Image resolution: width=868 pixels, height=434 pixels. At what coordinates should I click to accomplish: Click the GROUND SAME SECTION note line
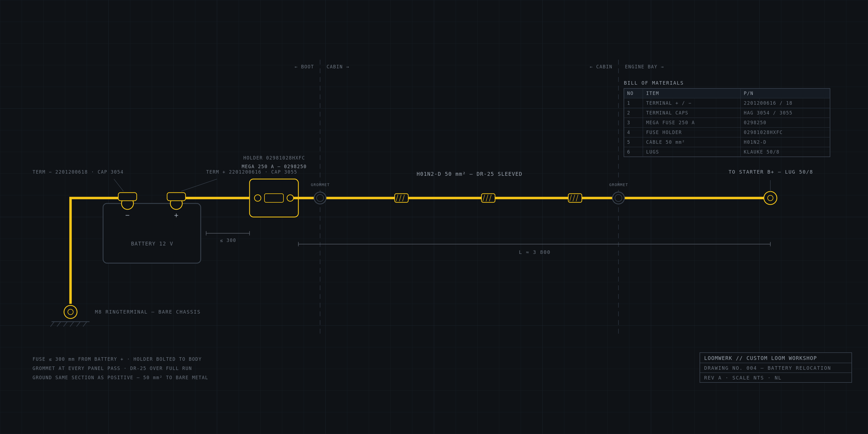click(x=120, y=378)
